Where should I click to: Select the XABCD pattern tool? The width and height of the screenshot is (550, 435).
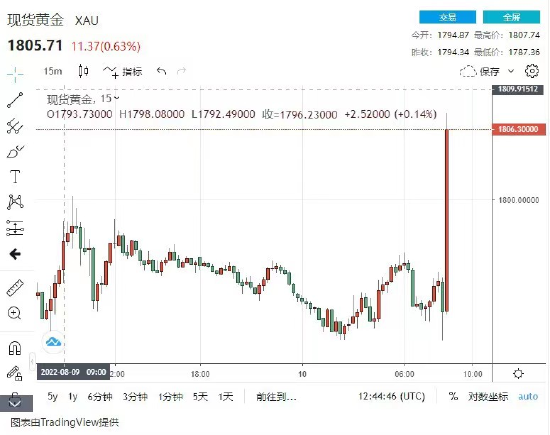[15, 202]
